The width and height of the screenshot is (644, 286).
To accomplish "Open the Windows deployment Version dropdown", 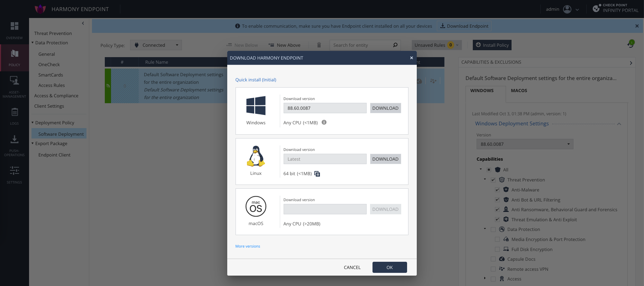I will (x=525, y=144).
